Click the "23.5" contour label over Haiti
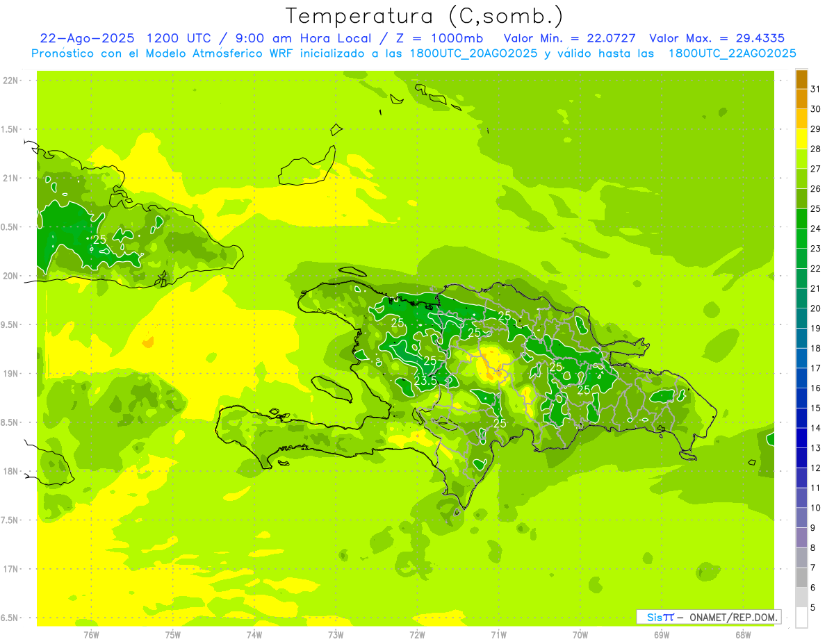 pyautogui.click(x=425, y=381)
